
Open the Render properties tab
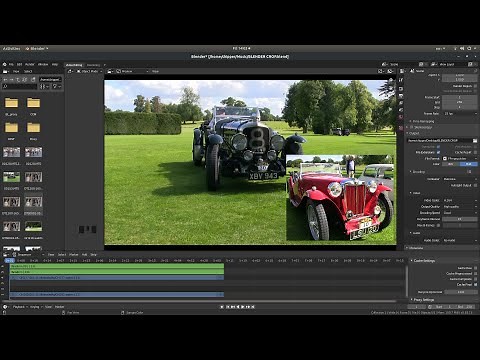(x=401, y=89)
